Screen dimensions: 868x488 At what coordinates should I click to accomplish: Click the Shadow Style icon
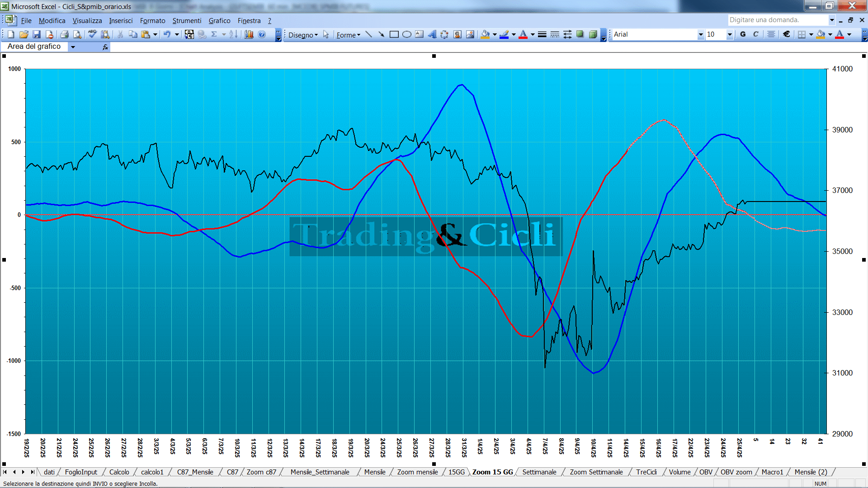[x=580, y=34]
